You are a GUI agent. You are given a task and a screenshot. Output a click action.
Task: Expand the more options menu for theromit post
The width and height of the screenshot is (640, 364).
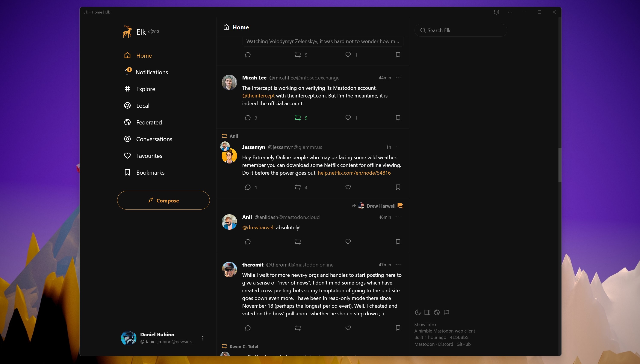[x=399, y=264]
